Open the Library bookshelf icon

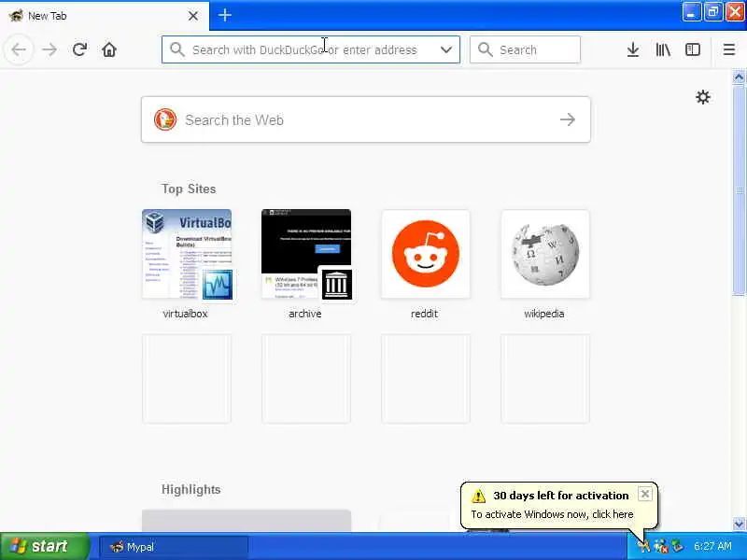click(x=663, y=49)
